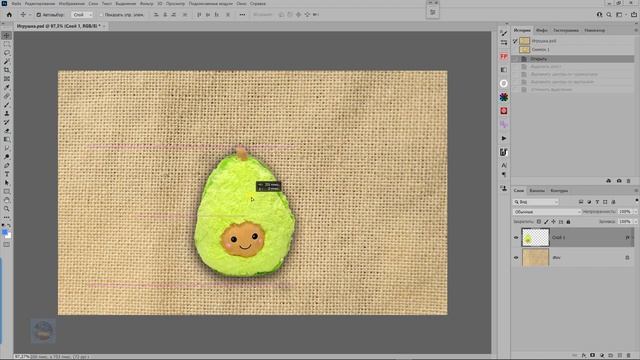Filter for adjustment layers icon
640x360 pixels.
(589, 202)
